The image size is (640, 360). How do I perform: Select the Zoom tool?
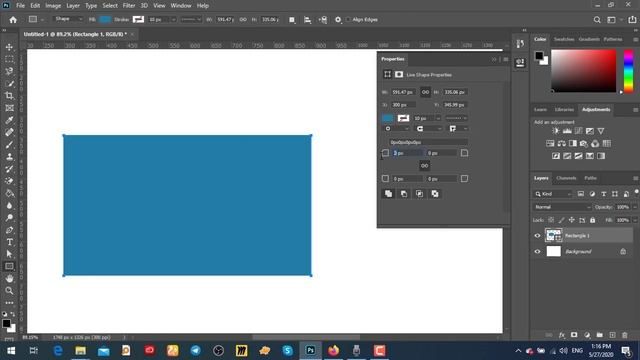coord(9,291)
